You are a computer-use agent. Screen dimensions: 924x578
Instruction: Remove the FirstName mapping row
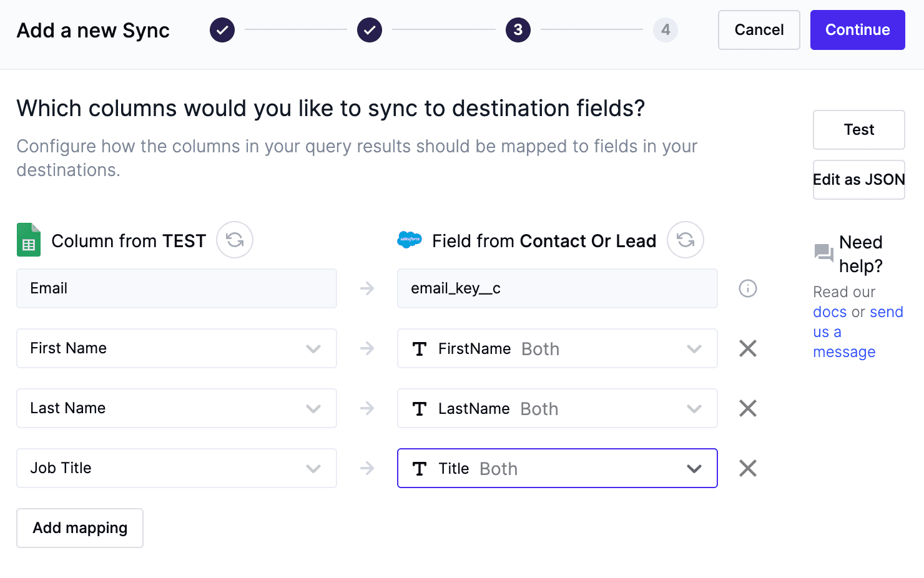[x=748, y=348]
